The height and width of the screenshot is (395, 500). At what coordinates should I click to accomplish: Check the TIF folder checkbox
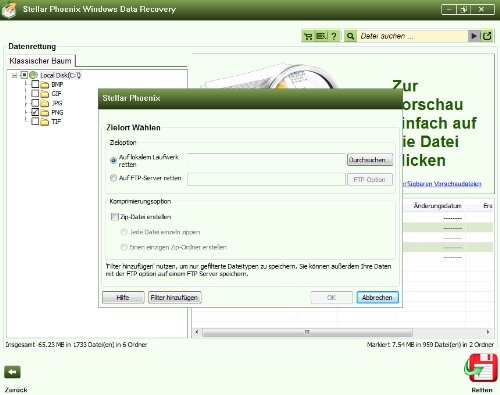tap(35, 121)
